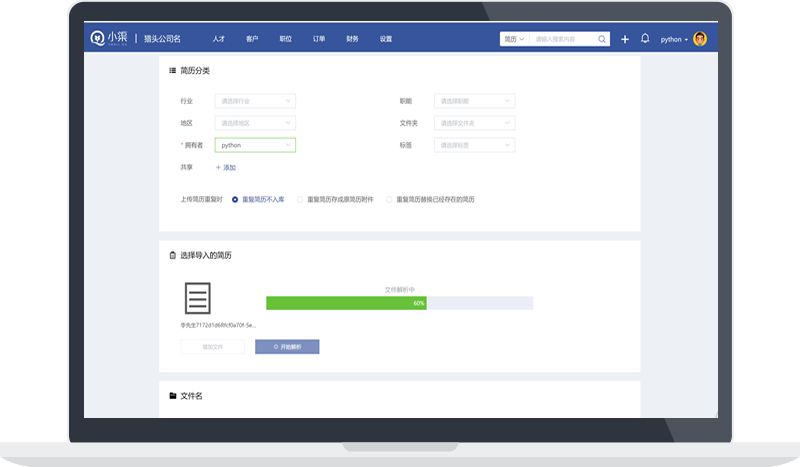Image resolution: width=800 pixels, height=467 pixels.
Task: Expand the 拥有者 python dropdown
Action: (255, 145)
